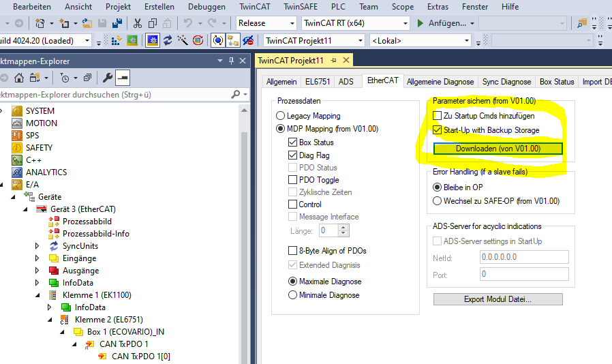Image resolution: width=612 pixels, height=364 pixels.
Task: Click the TwinCAT Activate Configuration icon
Action: 117,41
